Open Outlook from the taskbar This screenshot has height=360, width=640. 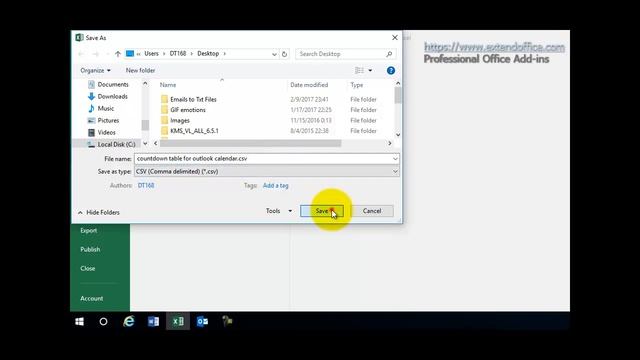(202, 322)
